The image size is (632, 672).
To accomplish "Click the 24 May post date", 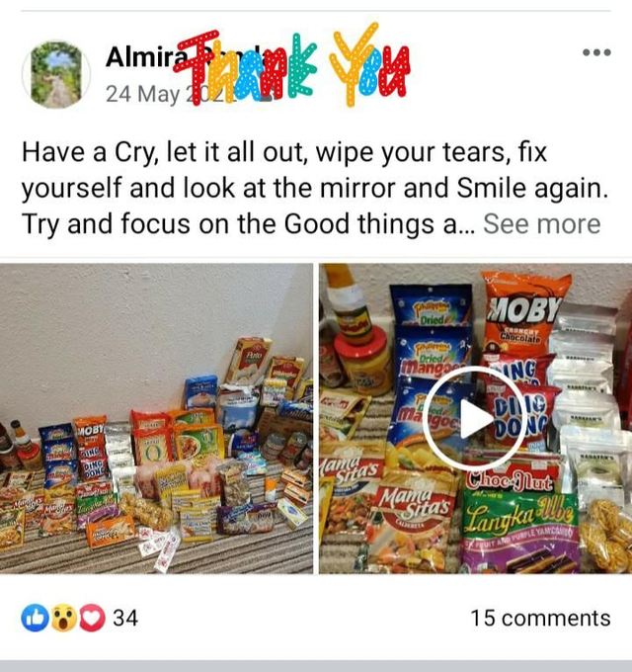I will pos(143,94).
